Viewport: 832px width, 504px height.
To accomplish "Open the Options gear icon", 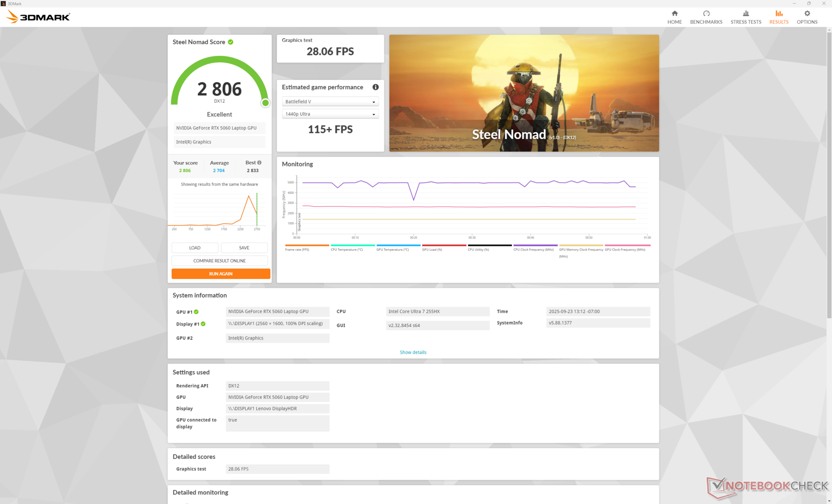I will (x=806, y=14).
